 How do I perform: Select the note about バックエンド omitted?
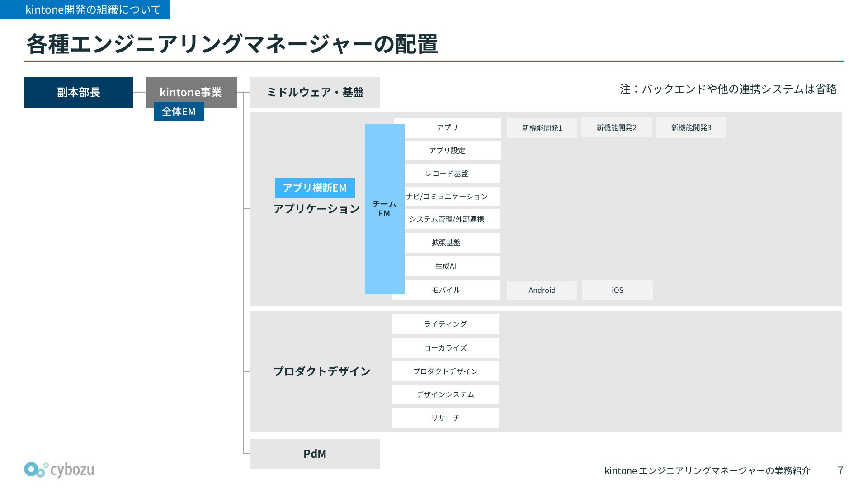728,89
